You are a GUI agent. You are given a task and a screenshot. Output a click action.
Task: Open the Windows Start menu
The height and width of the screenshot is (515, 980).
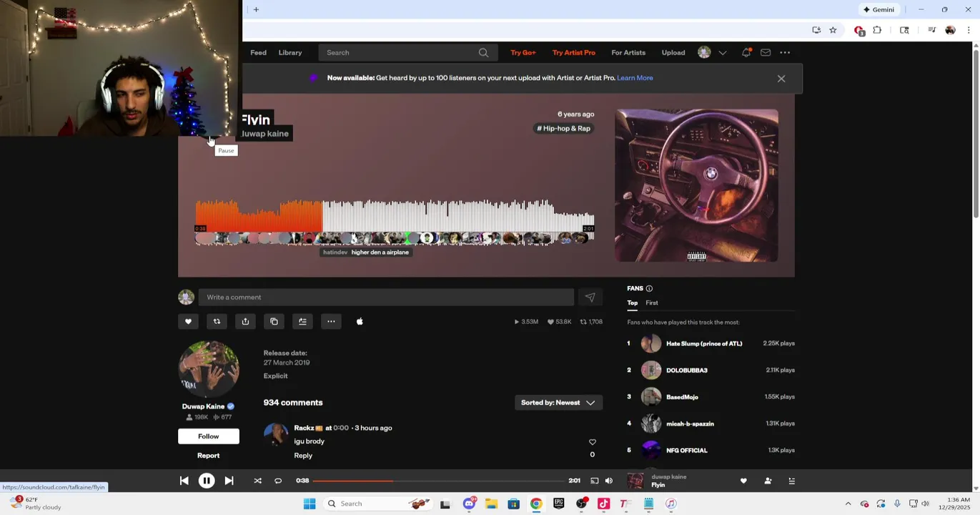click(x=310, y=504)
